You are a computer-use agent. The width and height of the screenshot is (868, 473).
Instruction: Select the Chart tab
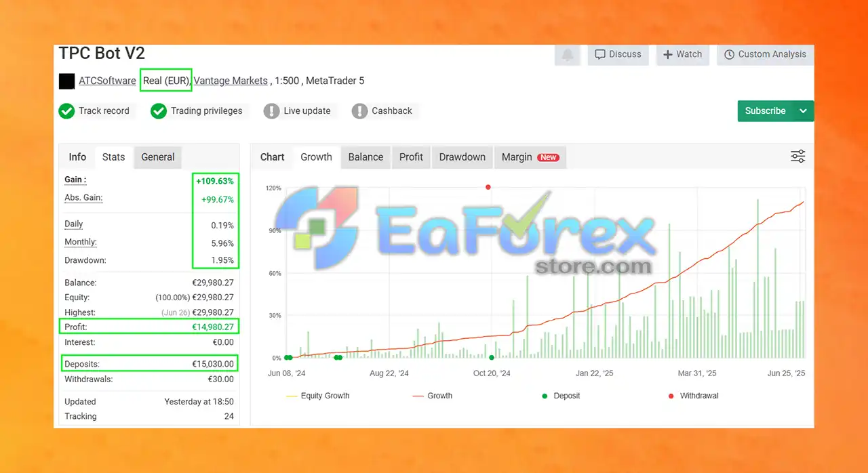coord(273,157)
